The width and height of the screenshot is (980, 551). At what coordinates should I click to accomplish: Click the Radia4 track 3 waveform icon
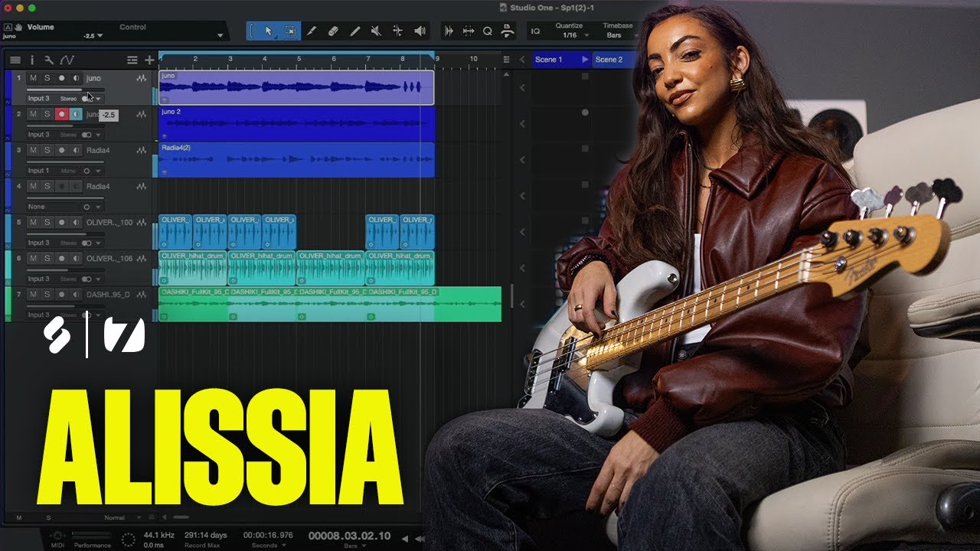pos(141,150)
